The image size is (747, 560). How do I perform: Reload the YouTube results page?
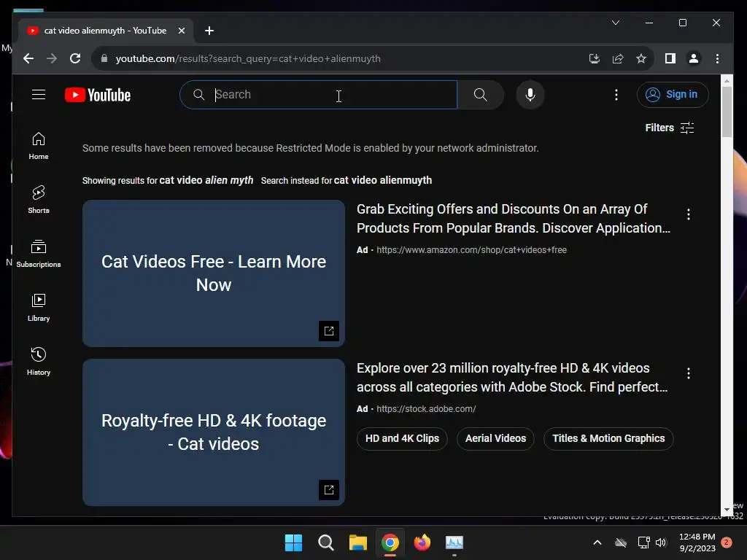click(x=75, y=58)
